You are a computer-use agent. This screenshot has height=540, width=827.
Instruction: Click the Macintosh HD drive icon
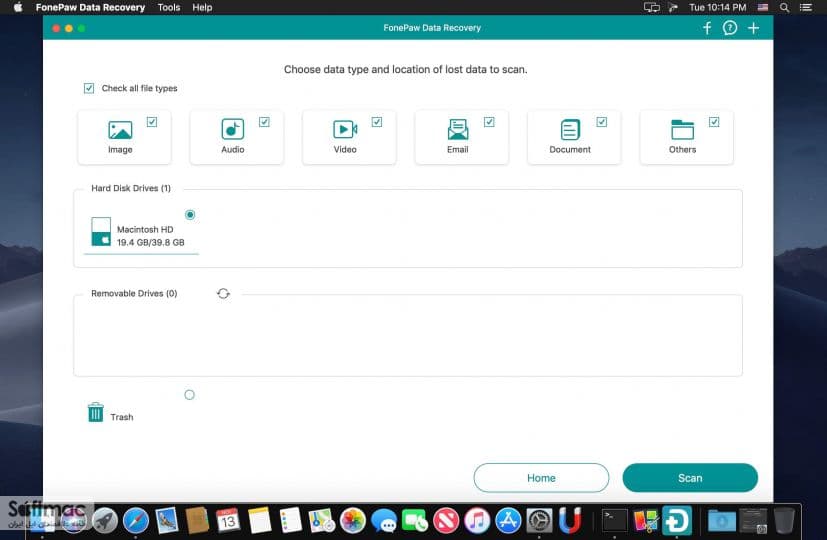[x=101, y=232]
